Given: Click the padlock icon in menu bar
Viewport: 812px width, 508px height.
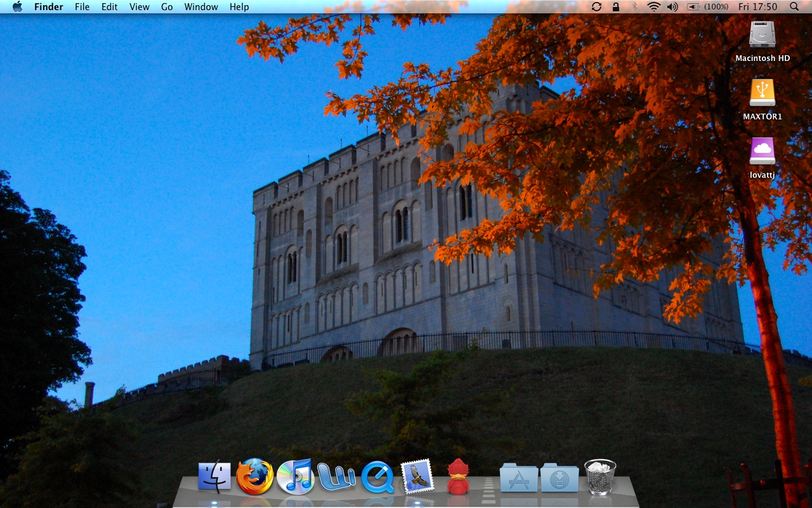Looking at the screenshot, I should coord(615,7).
